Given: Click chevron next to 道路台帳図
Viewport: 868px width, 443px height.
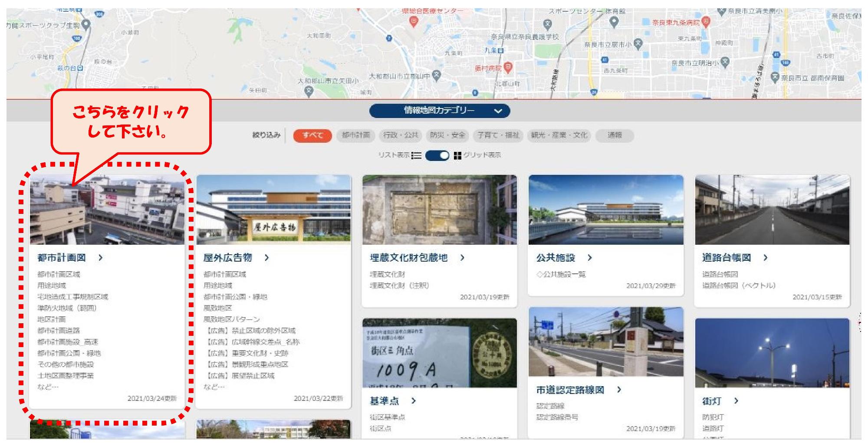Looking at the screenshot, I should click(x=765, y=258).
